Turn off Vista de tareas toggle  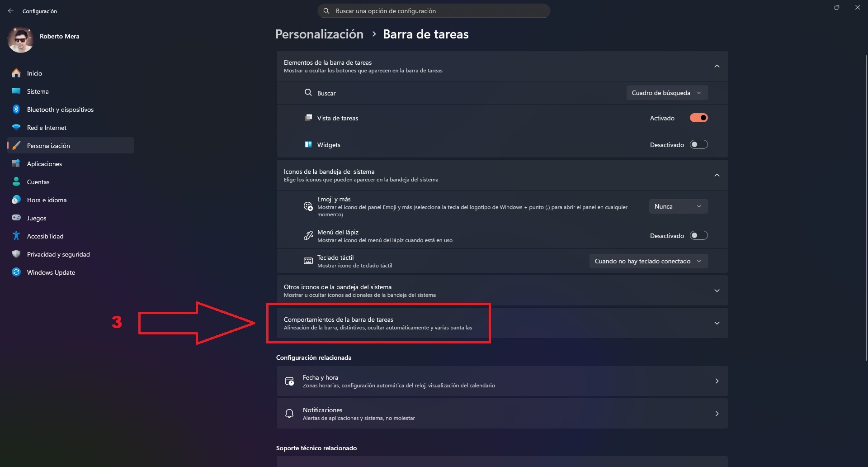(698, 118)
